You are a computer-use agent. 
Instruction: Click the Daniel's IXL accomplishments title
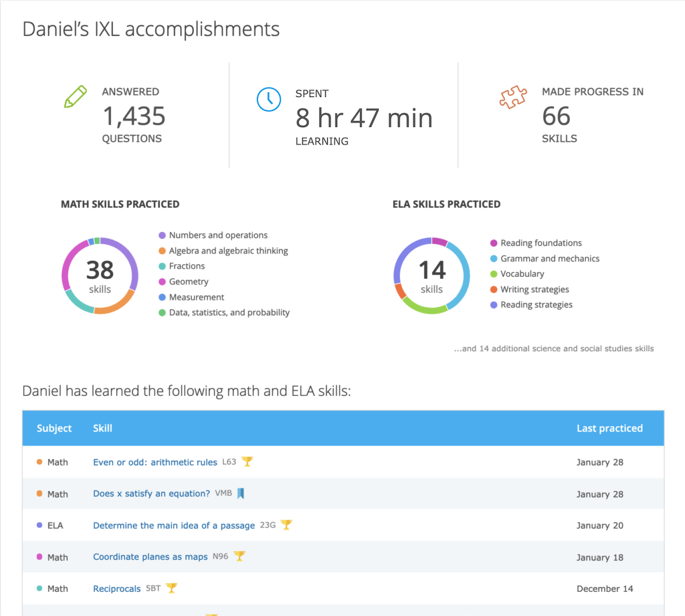[x=151, y=29]
